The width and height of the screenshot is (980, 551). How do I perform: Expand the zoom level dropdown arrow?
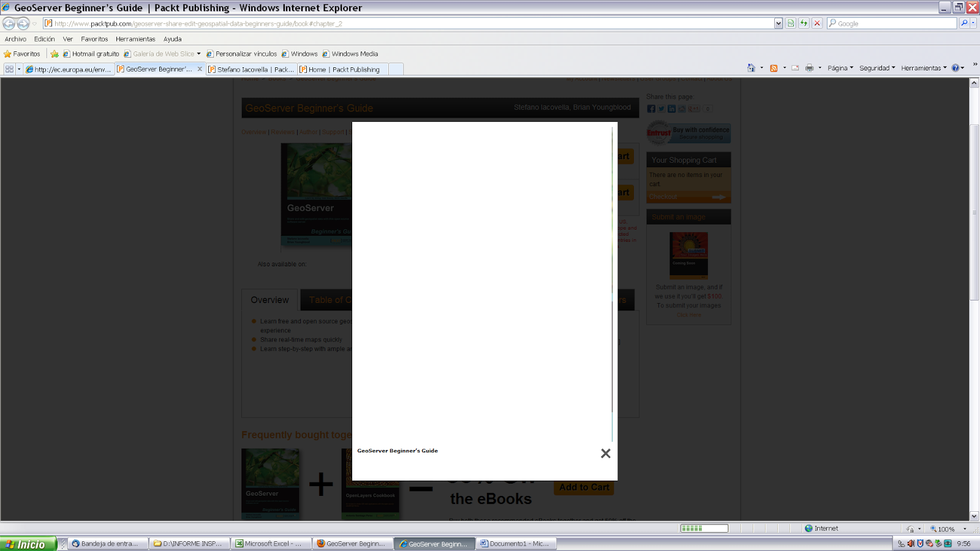pyautogui.click(x=965, y=529)
